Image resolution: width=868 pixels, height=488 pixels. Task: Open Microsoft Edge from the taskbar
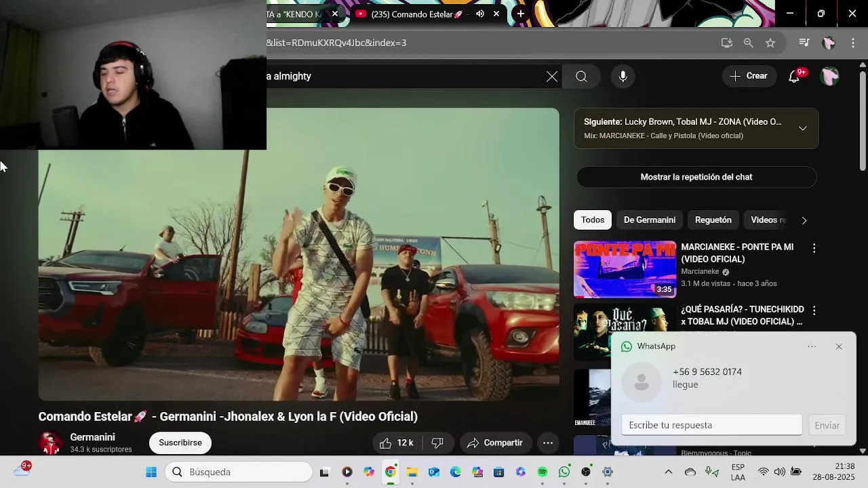tap(456, 472)
